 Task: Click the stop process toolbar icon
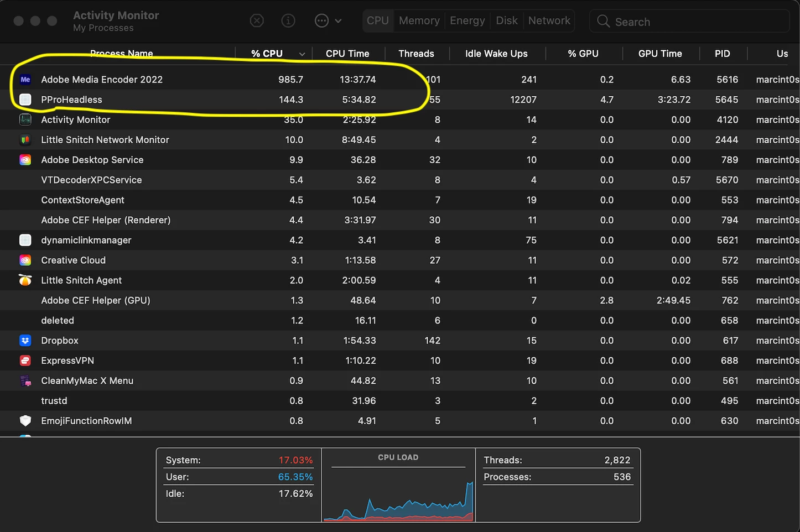click(257, 20)
